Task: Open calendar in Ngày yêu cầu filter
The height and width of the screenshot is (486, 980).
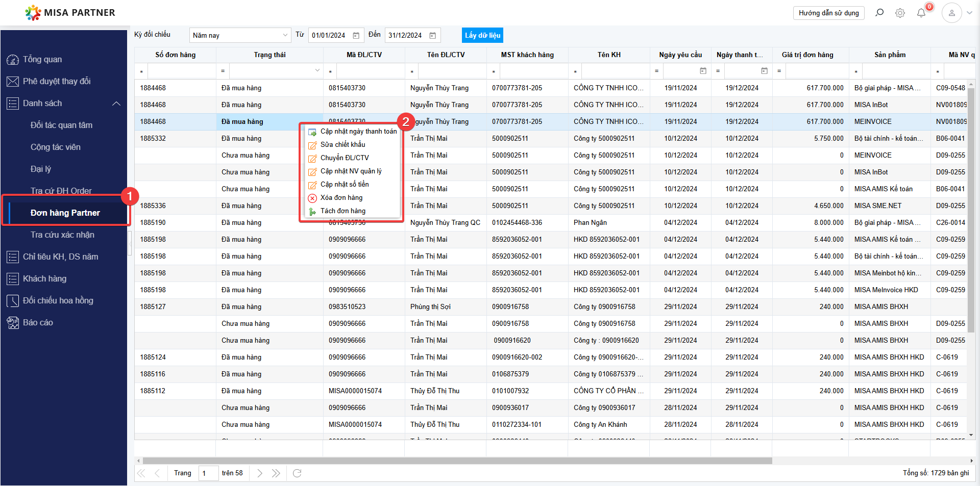Action: click(x=703, y=71)
